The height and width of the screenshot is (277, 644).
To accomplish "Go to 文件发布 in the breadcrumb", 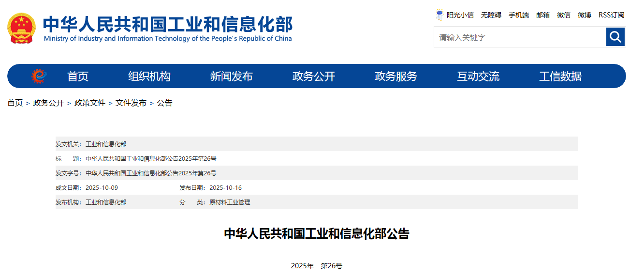I will (x=131, y=103).
